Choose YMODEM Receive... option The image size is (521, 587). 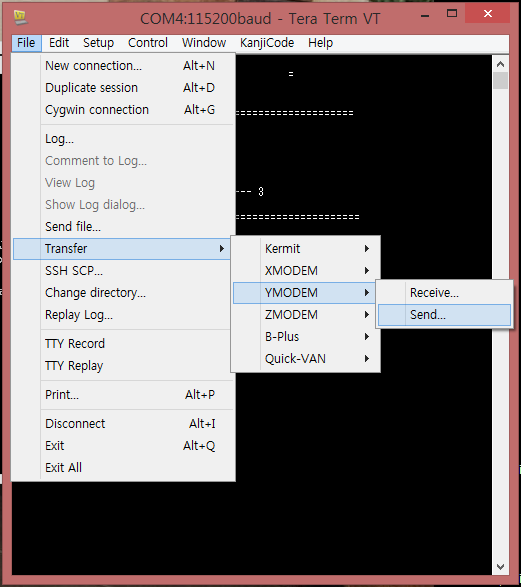pyautogui.click(x=444, y=293)
